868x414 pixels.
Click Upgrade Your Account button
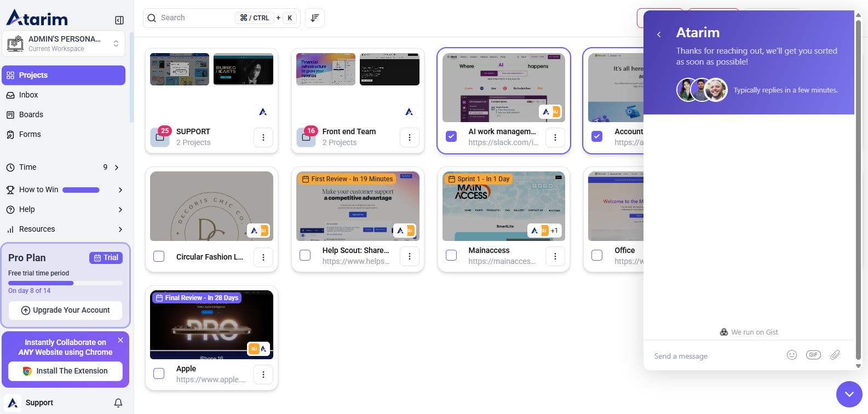65,310
